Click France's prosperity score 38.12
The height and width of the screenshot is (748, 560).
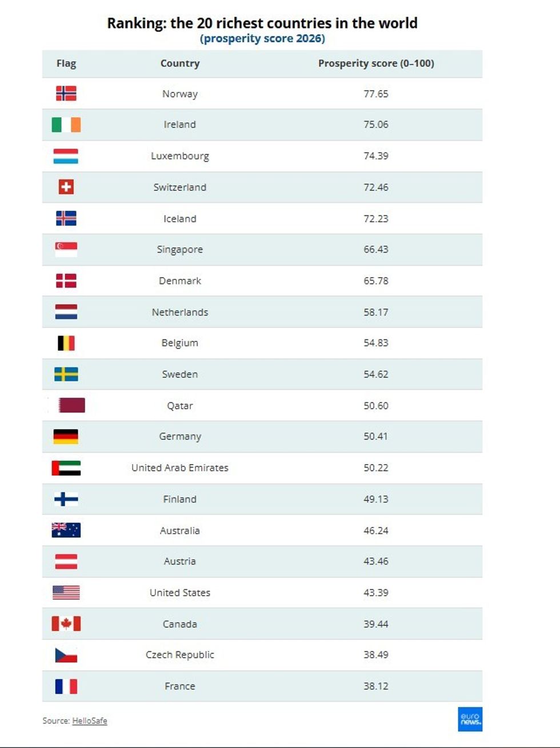tap(376, 686)
